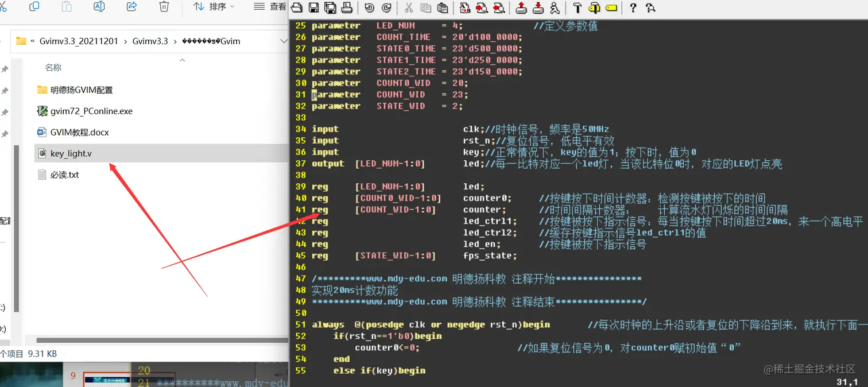Save current file via gVim floppy icon

(313, 7)
